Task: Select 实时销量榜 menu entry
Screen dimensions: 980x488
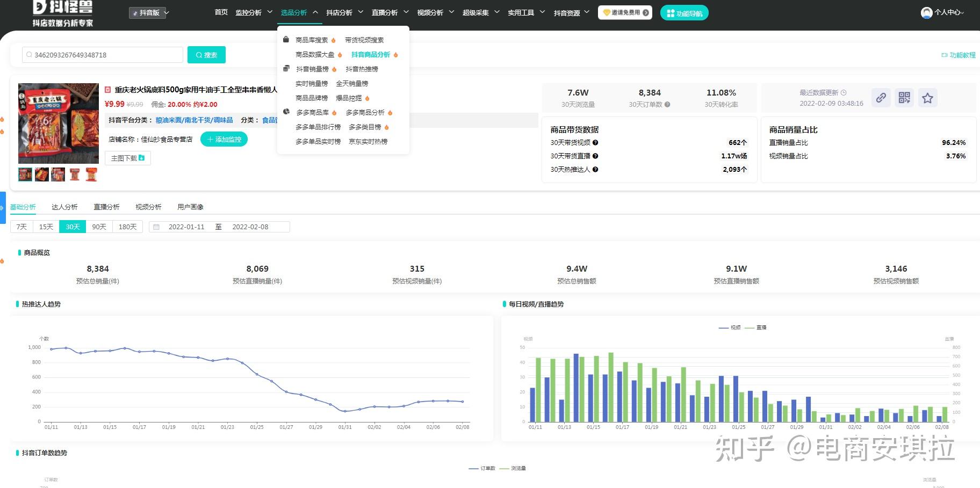Action: (312, 84)
